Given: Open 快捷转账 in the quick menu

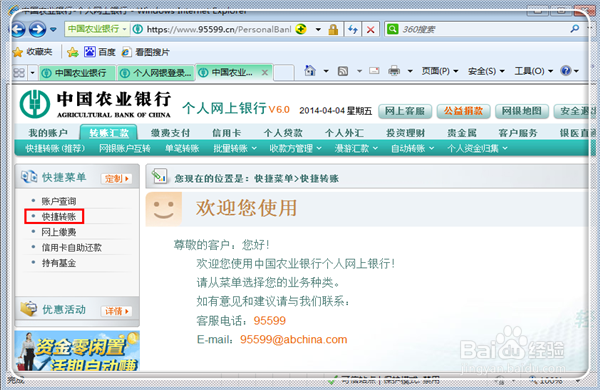Looking at the screenshot, I should point(59,217).
